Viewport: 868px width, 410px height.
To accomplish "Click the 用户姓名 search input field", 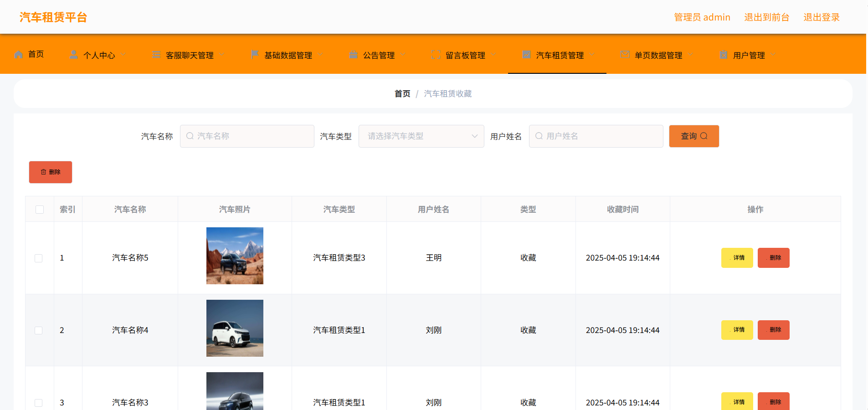I will (x=596, y=136).
